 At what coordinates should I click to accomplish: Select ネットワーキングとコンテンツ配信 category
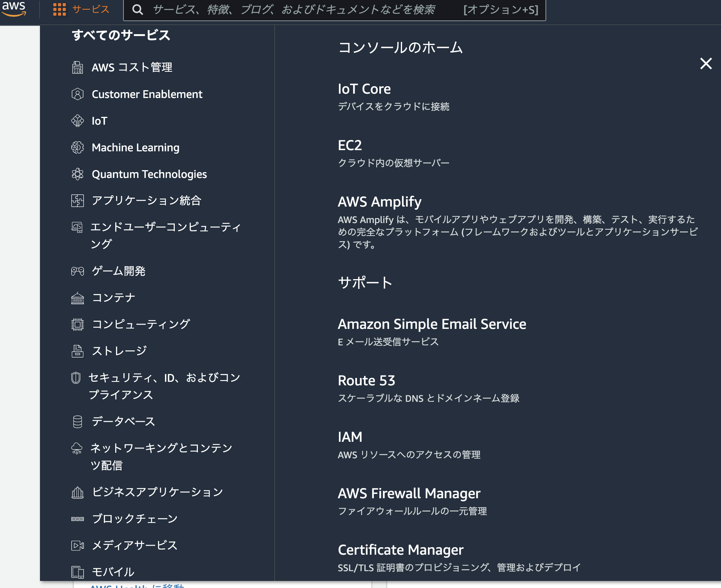161,457
